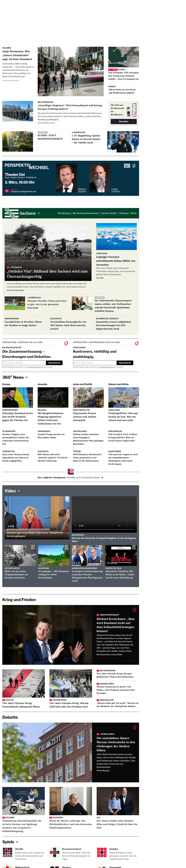
Task: Open Carolabrücke in Dresden headline
Action: pos(23,323)
